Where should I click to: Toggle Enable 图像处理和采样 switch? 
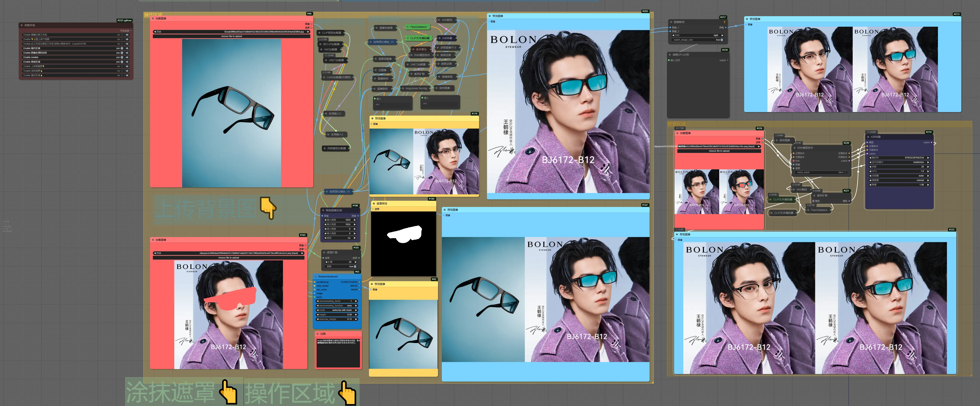[122, 53]
